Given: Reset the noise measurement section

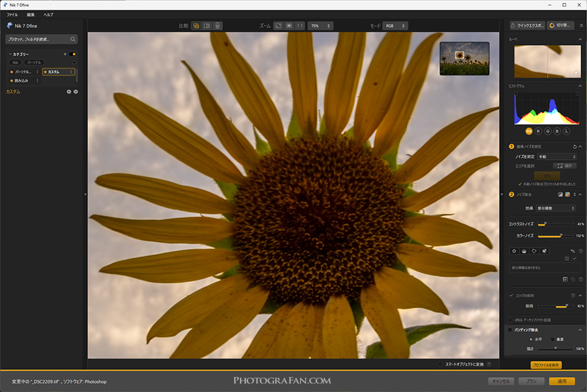Looking at the screenshot, I should [575, 146].
